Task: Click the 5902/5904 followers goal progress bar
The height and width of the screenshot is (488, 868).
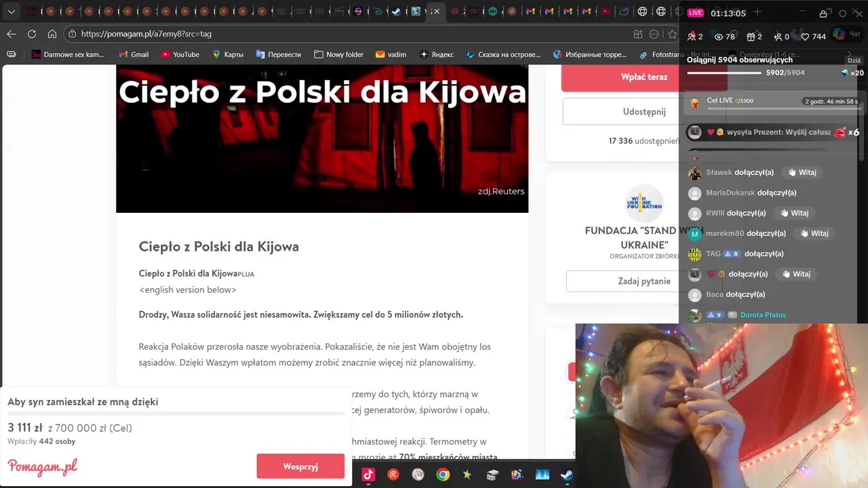Action: [724, 73]
